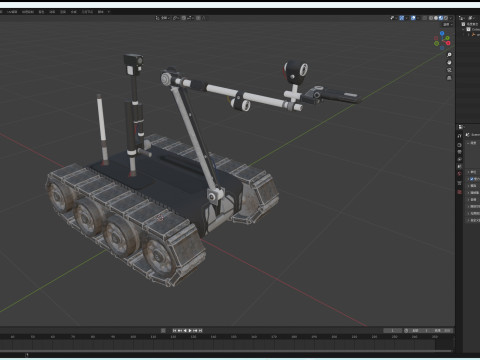
Task: Switch to rendered viewport shading
Action: 446,18
